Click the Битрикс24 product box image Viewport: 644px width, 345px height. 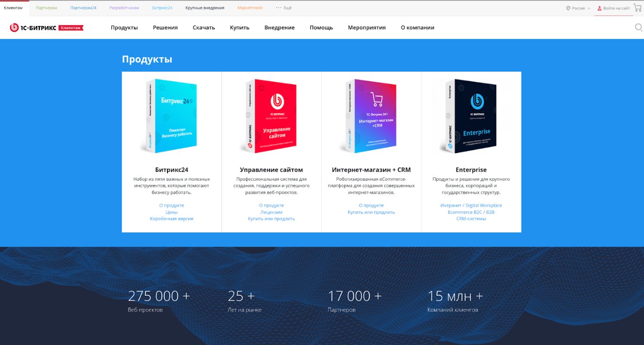171,116
